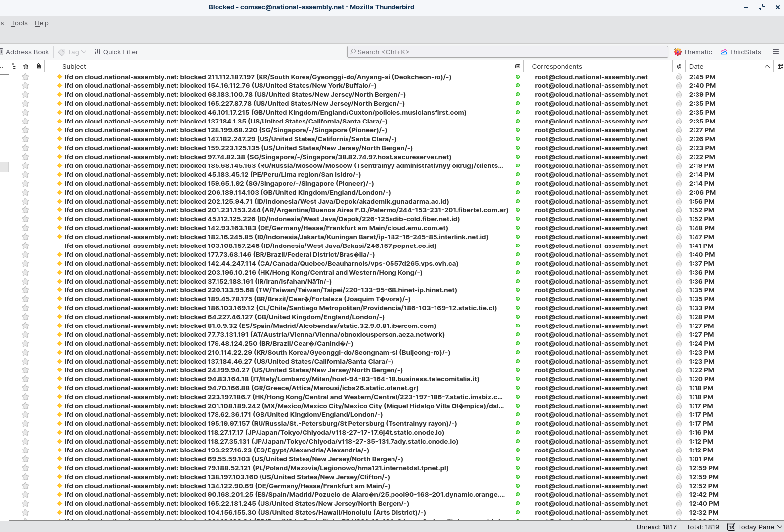This screenshot has width=784, height=532.
Task: Open the Tools menu
Action: 19,23
